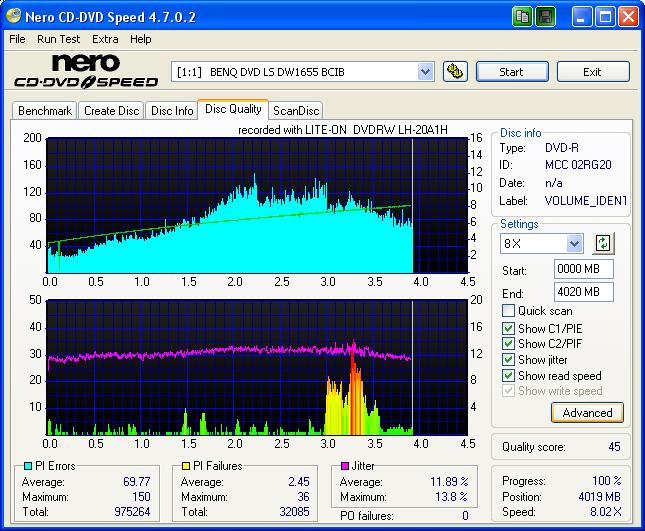Click the PI Failures total 32085
The width and height of the screenshot is (645, 531).
(294, 512)
